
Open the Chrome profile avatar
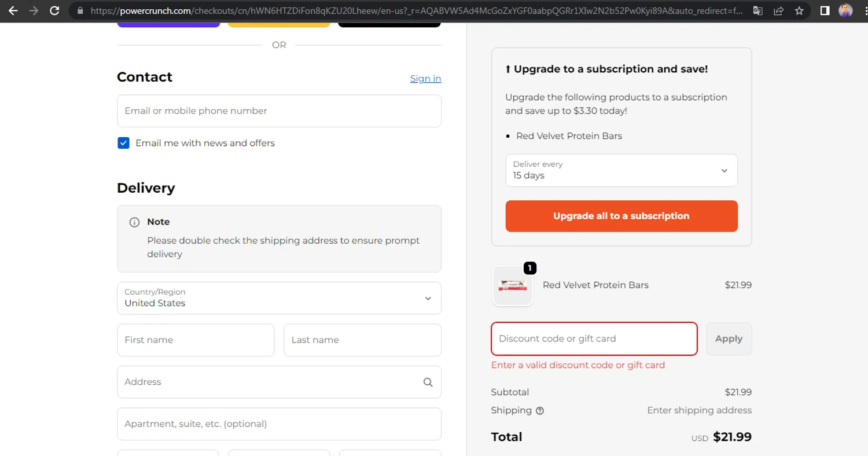[845, 10]
